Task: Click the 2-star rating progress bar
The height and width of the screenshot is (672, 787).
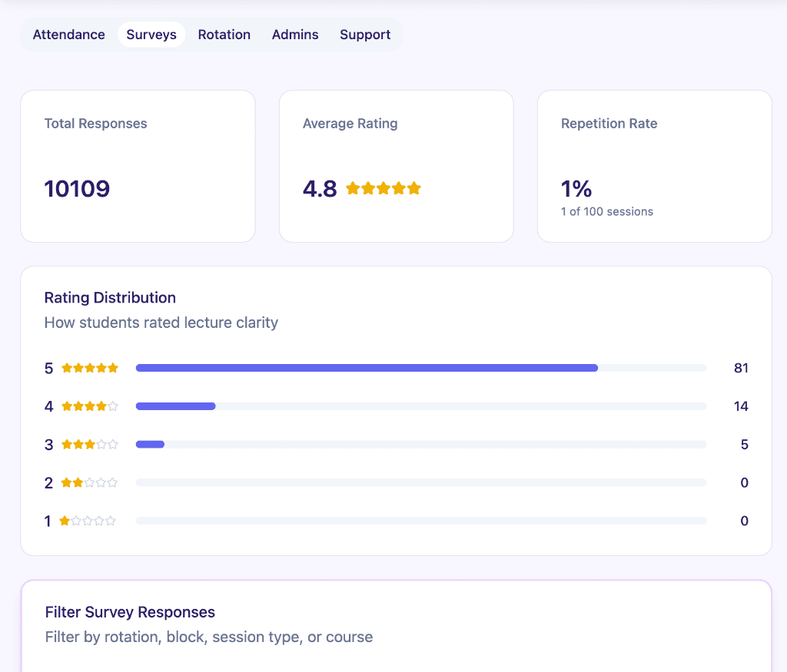Action: (421, 482)
